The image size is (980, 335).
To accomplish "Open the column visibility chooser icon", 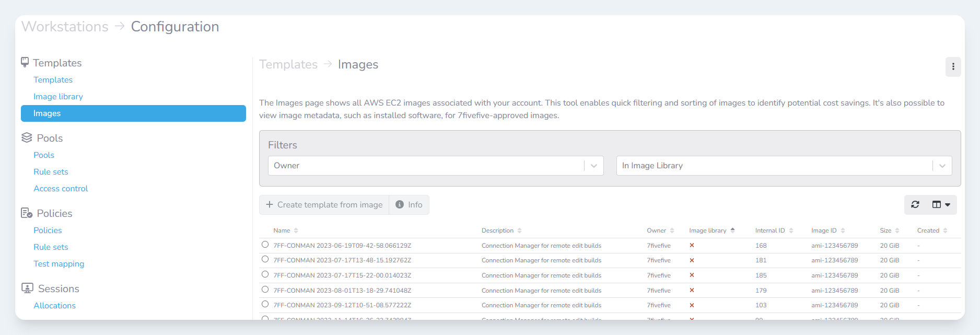I will click(x=941, y=204).
